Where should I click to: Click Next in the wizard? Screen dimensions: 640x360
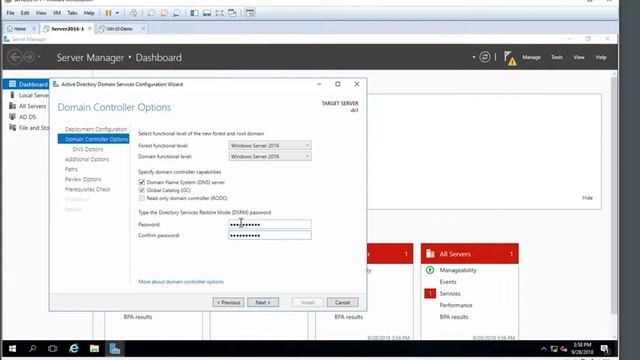[263, 302]
